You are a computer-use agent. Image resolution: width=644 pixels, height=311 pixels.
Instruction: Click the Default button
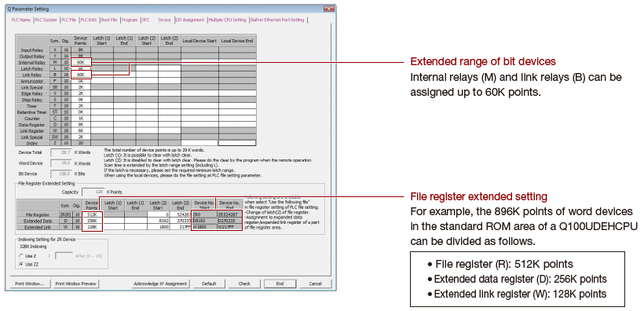(209, 284)
